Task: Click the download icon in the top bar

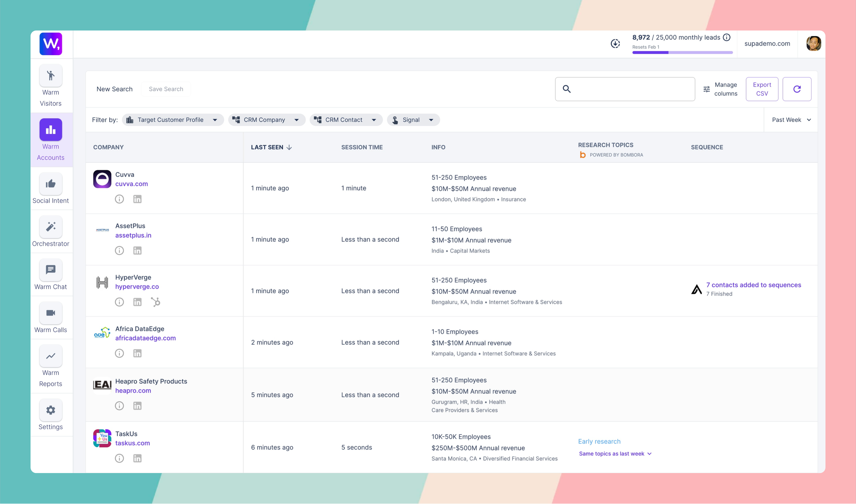Action: point(615,44)
